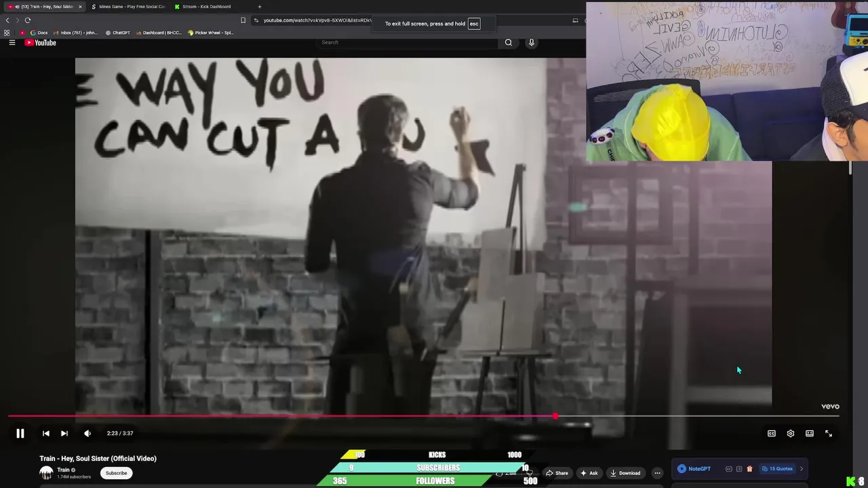The image size is (868, 488).
Task: Click the Ask button
Action: click(x=589, y=473)
